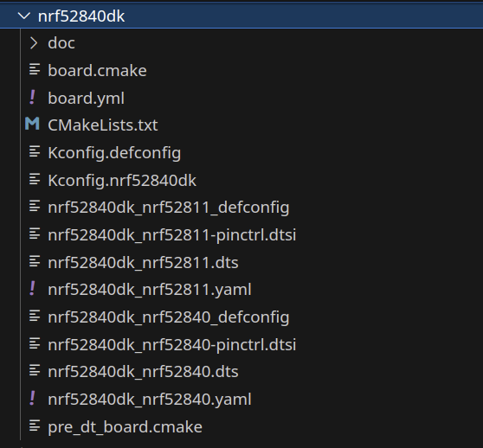This screenshot has width=483, height=448.
Task: Click the YAML icon beside nrf52840dk_nrf52811.yaml
Action: 32,289
